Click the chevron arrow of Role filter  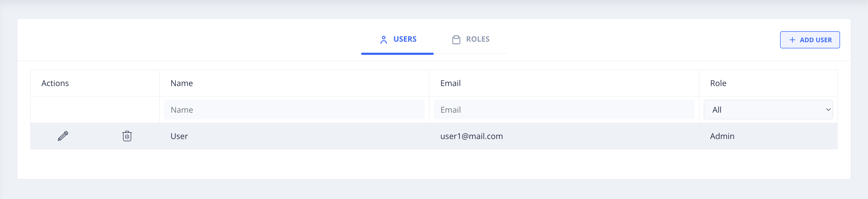click(x=828, y=110)
